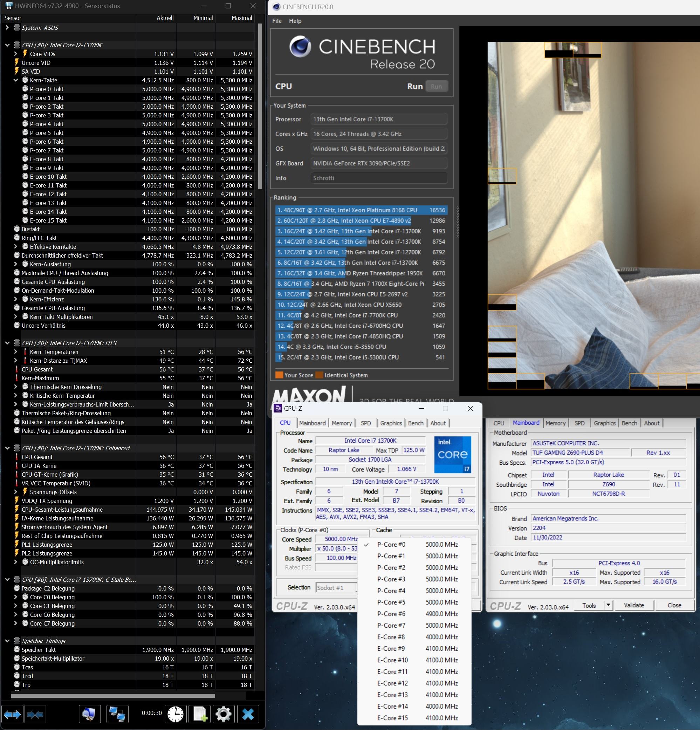
Task: Select E-Core #15 in the clock list
Action: 392,718
